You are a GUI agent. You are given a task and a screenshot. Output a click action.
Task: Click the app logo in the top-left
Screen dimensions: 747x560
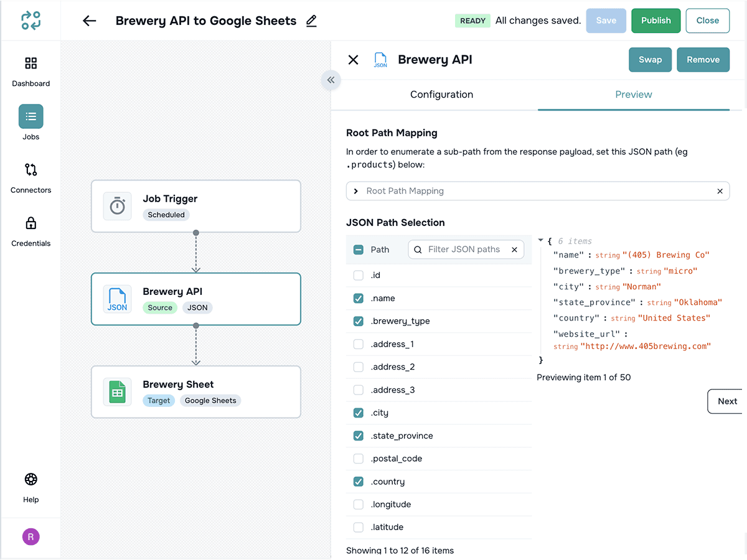31,21
